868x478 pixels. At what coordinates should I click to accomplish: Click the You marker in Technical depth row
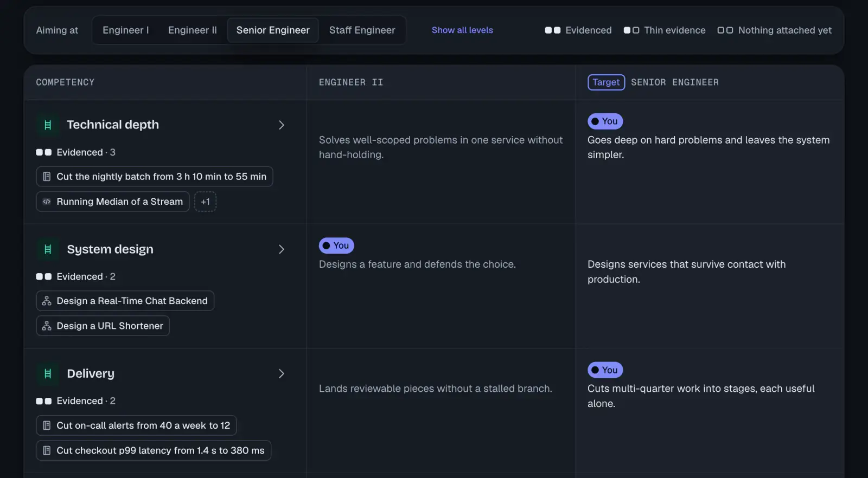[605, 121]
